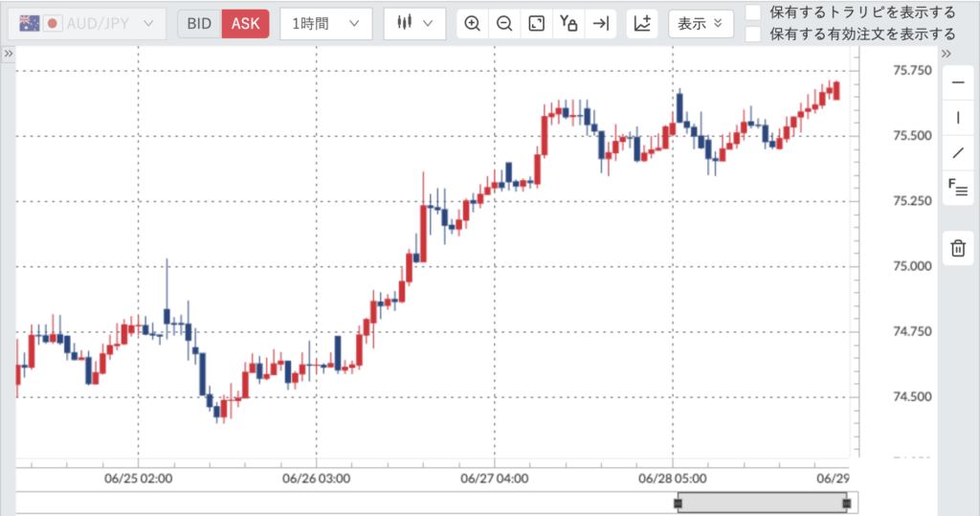Open the 1時間 timeframe dropdown
980x516 pixels.
click(325, 24)
